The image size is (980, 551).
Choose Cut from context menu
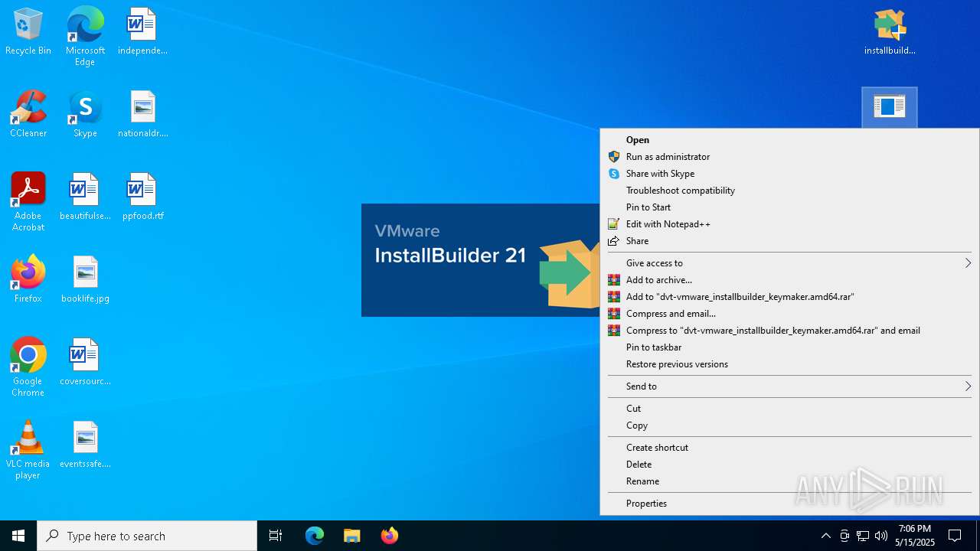pyautogui.click(x=789, y=409)
